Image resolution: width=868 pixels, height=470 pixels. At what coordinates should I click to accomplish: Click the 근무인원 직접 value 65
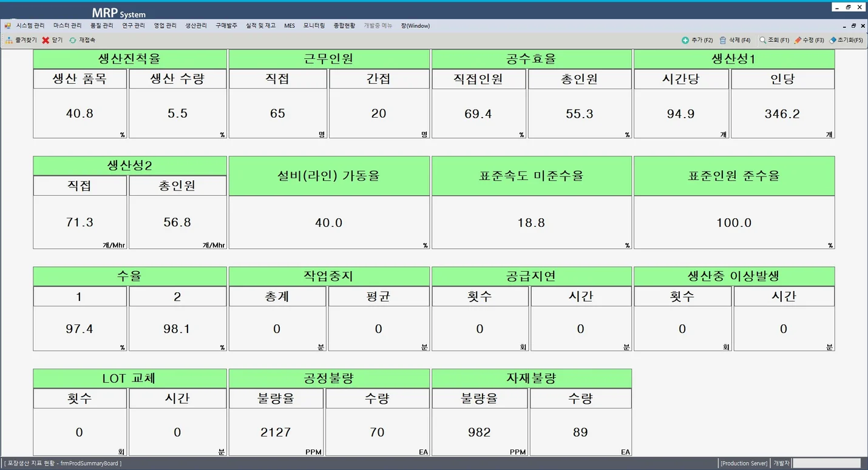(278, 113)
